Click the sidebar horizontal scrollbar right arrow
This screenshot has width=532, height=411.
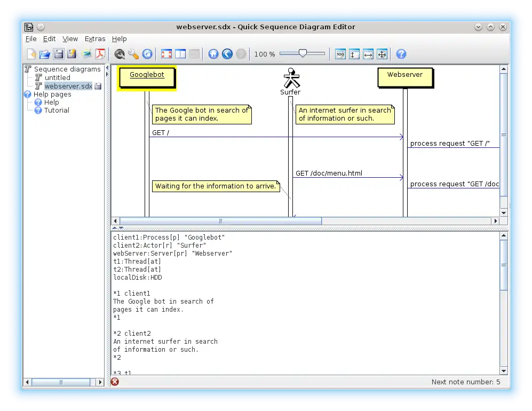(100, 383)
